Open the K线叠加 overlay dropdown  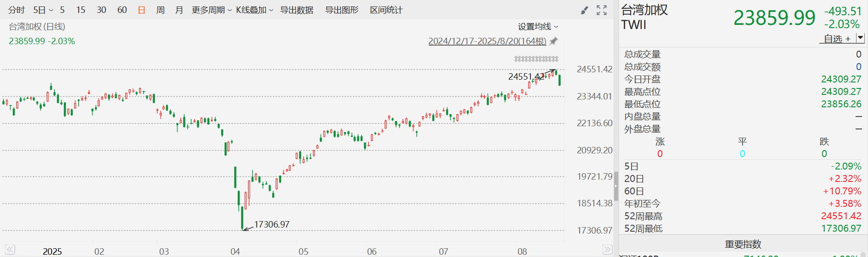(255, 10)
